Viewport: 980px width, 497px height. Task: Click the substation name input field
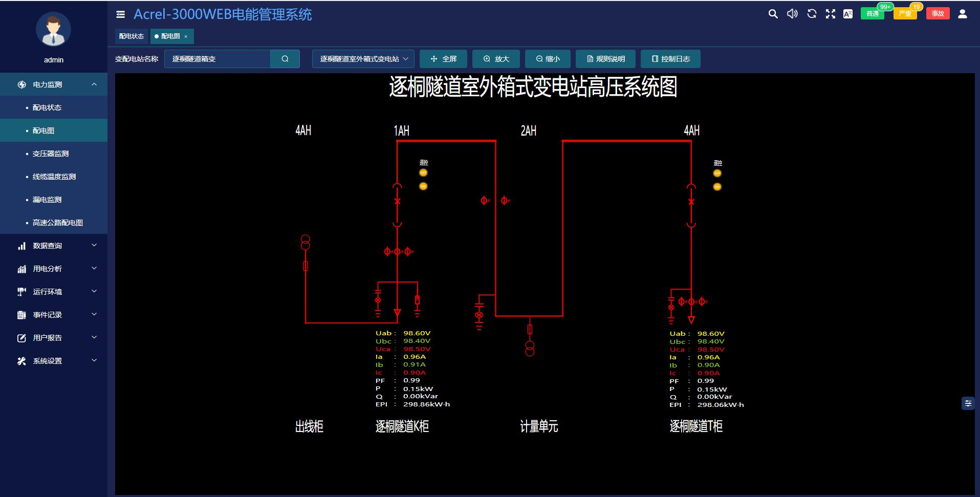217,59
